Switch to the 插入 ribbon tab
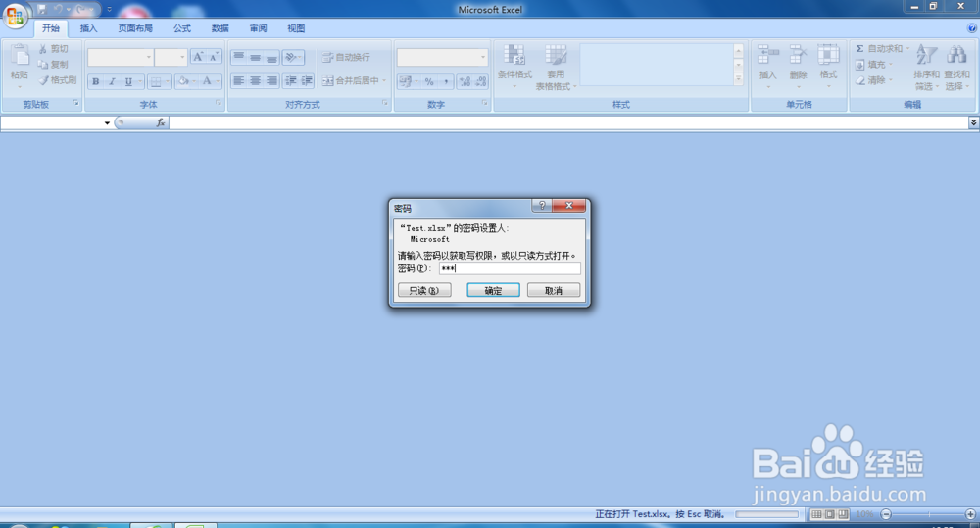 point(89,28)
